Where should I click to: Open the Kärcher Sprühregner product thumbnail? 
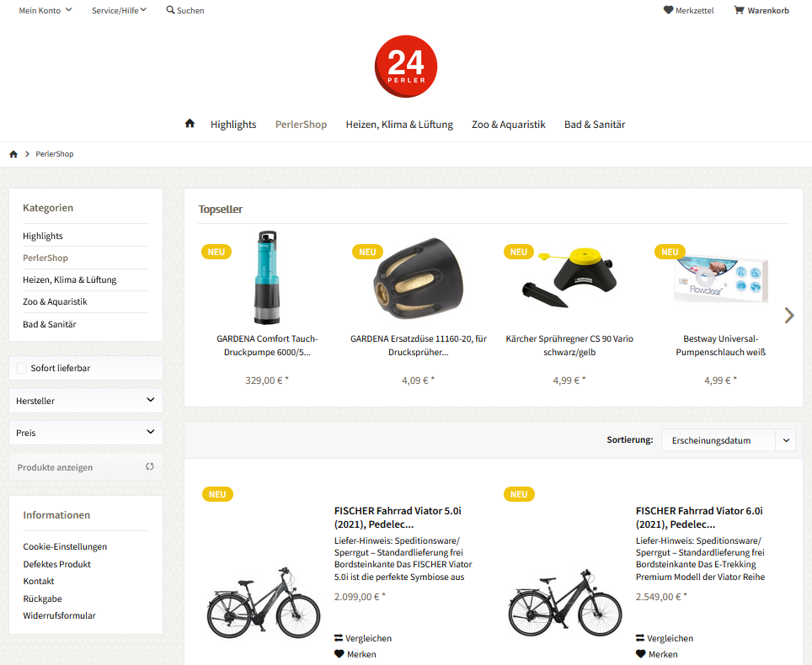tap(569, 279)
